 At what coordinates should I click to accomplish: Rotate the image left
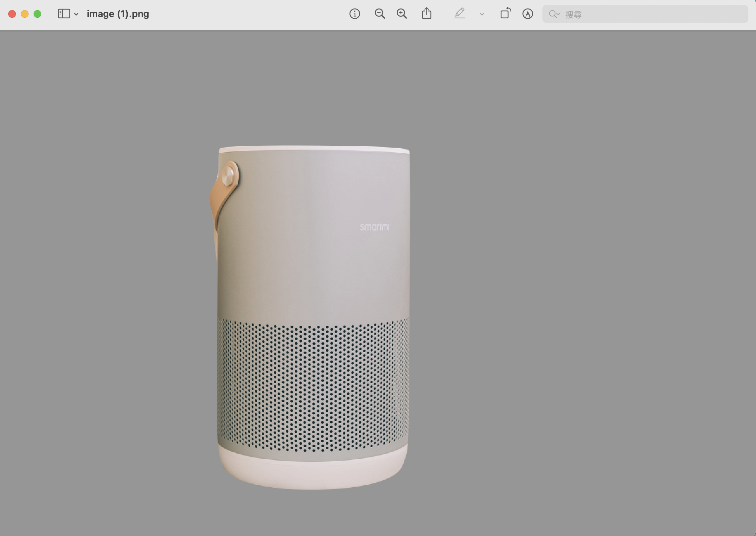click(505, 14)
